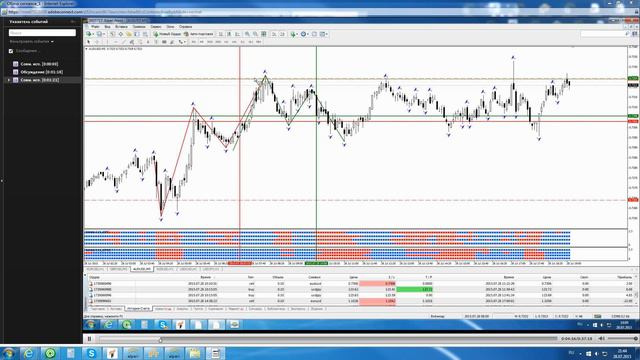Select the equidistant channel tool
Screen dimensions: 640x360
pyautogui.click(x=131, y=42)
